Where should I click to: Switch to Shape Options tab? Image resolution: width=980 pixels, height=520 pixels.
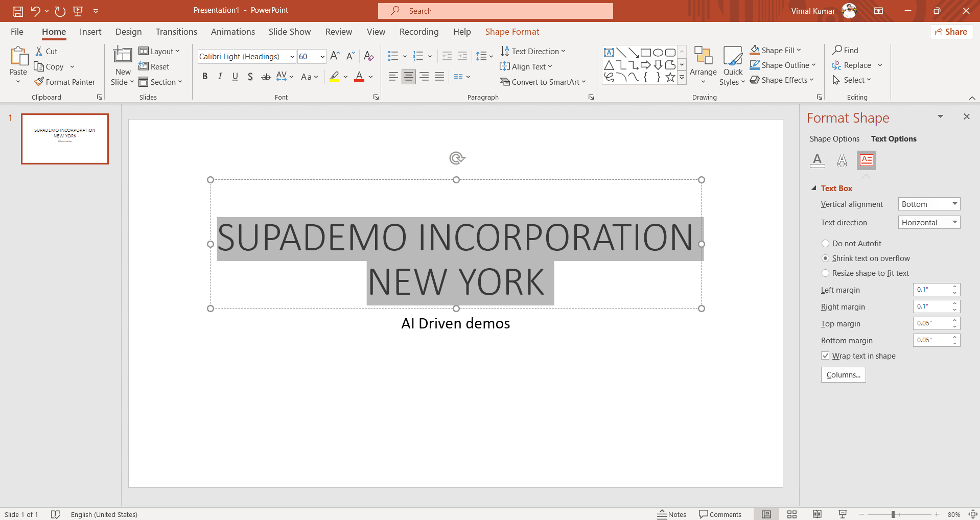[x=834, y=139]
